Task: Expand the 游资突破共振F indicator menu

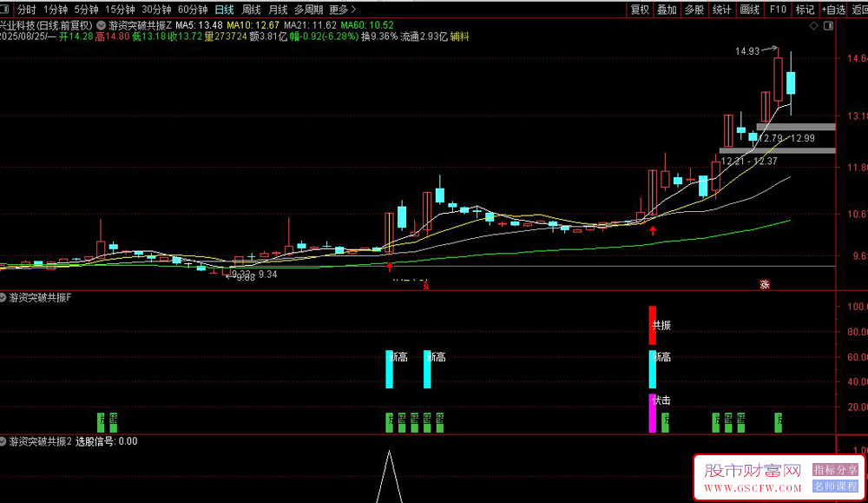Action: (3, 298)
